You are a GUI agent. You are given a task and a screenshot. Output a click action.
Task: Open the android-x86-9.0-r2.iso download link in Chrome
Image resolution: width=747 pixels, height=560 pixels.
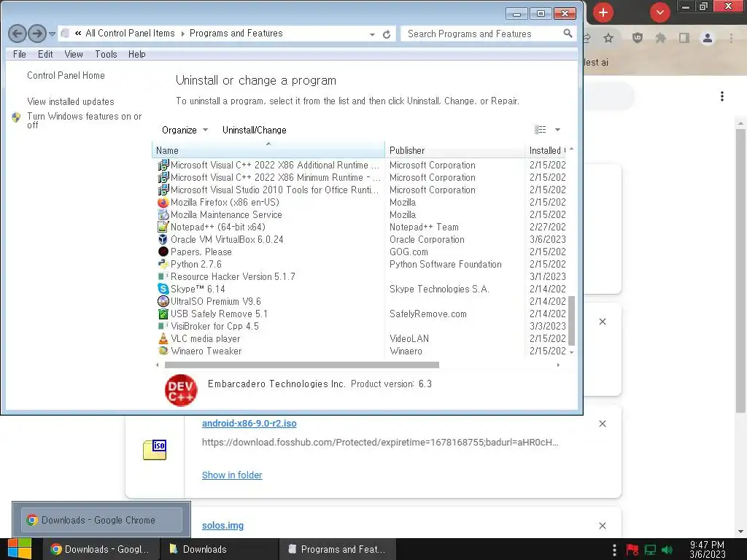(249, 424)
